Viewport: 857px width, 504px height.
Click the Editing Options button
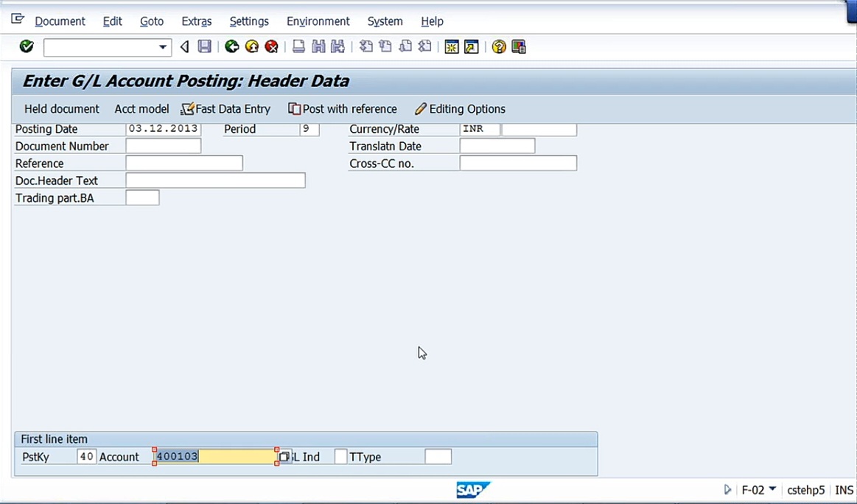tap(460, 109)
